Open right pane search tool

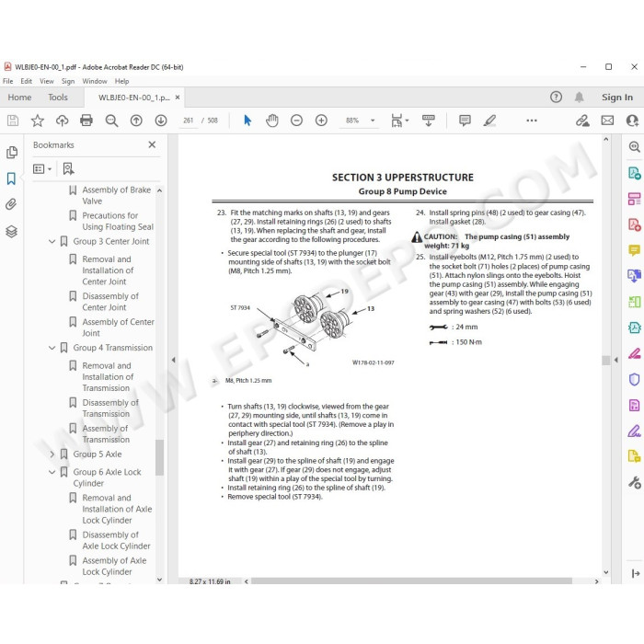635,146
